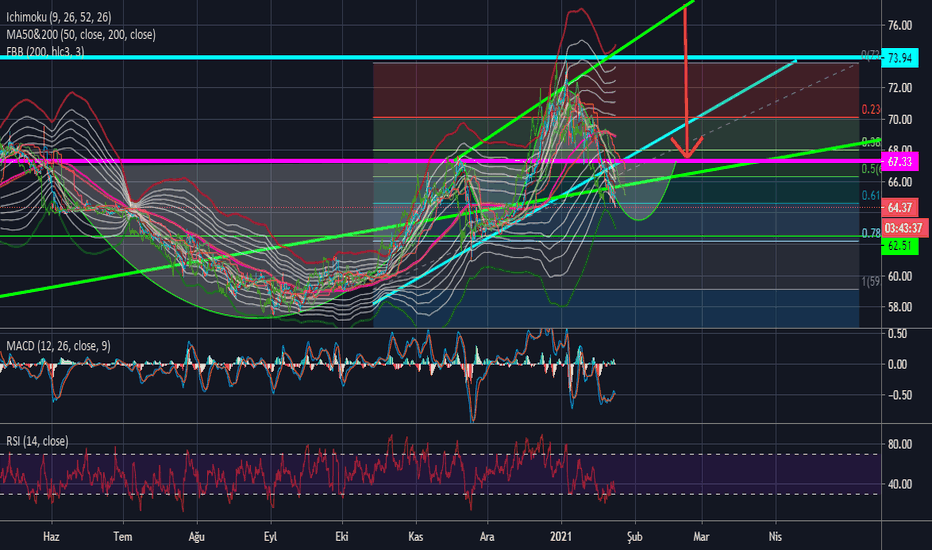Click the 60.00 price axis tick
This screenshot has height=550, width=932.
900,276
